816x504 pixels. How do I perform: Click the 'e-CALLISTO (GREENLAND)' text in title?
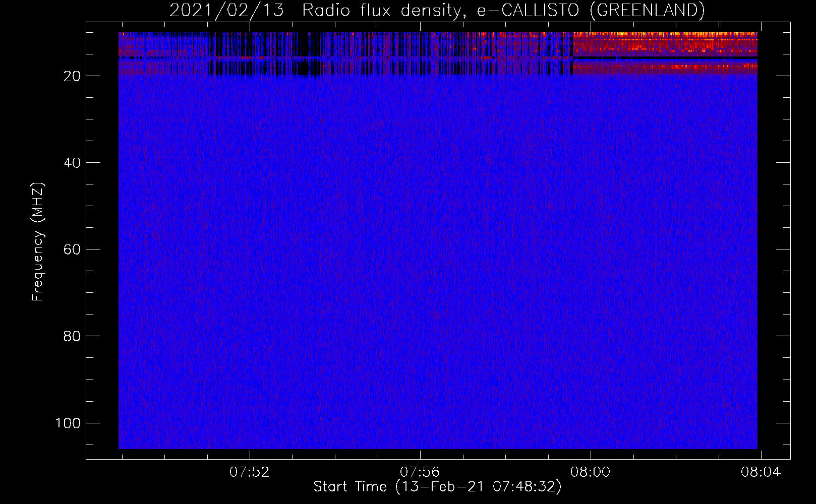(591, 11)
